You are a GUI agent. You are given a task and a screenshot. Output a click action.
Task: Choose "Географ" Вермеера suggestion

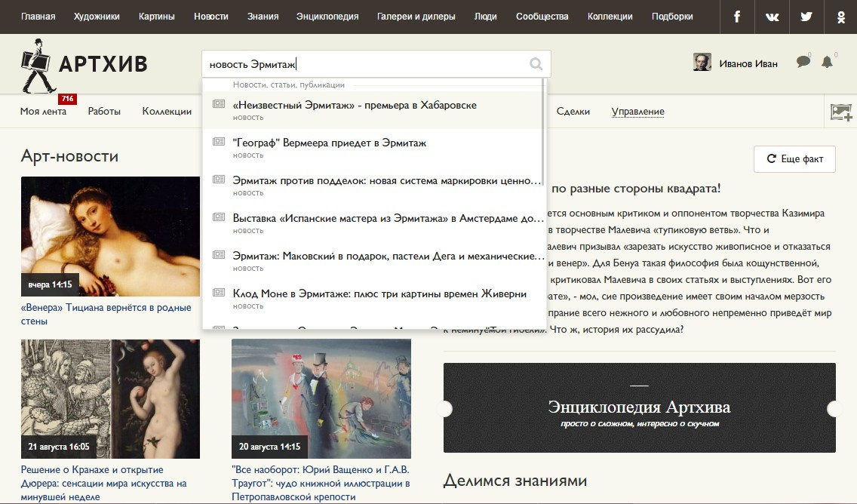click(x=330, y=143)
